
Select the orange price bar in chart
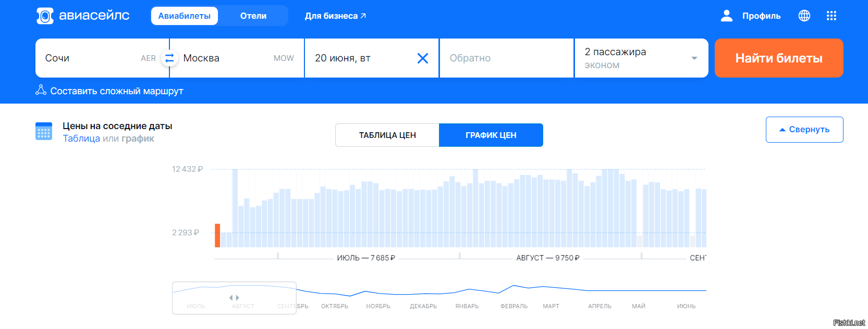click(217, 235)
